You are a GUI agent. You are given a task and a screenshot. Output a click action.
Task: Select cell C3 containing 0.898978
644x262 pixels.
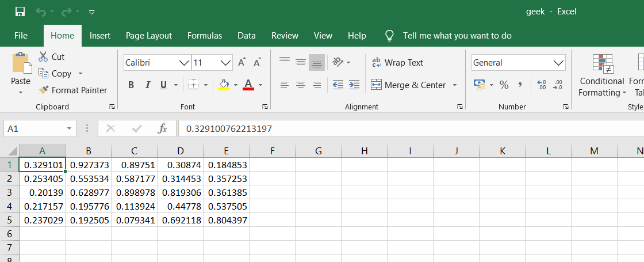point(134,192)
